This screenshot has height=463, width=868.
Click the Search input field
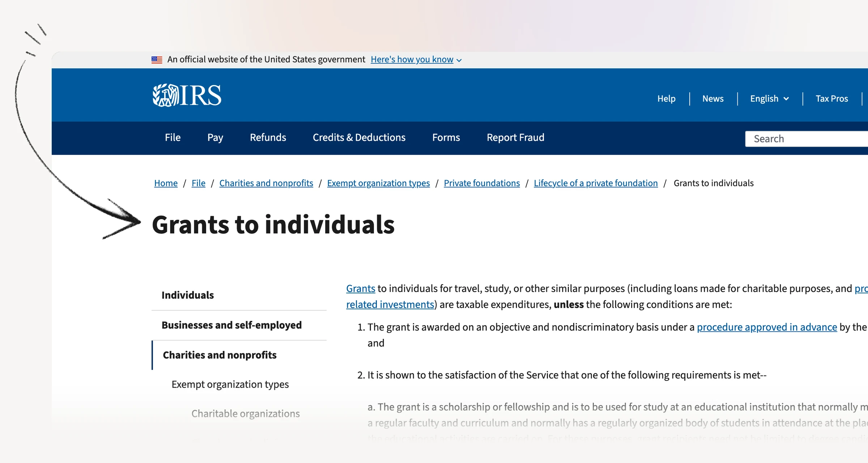pyautogui.click(x=807, y=139)
